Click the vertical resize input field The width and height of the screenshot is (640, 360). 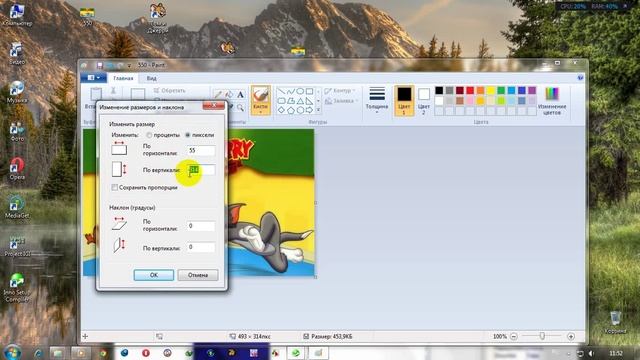click(201, 170)
